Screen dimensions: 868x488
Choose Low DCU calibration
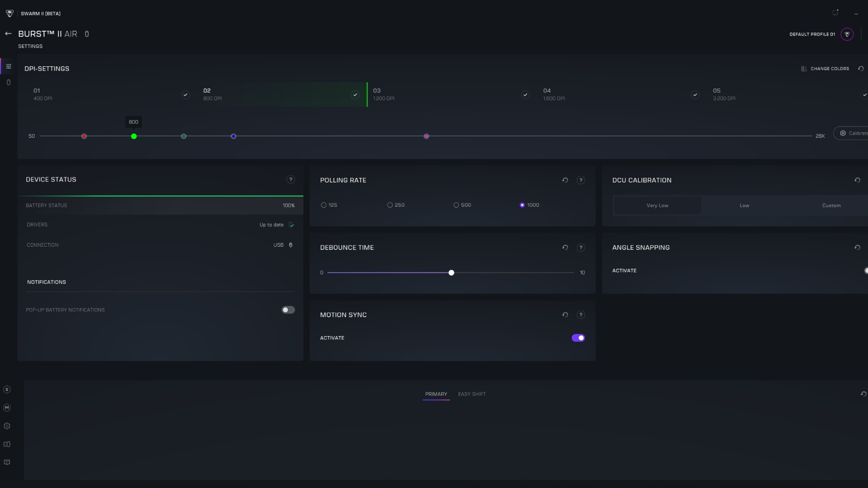click(744, 206)
